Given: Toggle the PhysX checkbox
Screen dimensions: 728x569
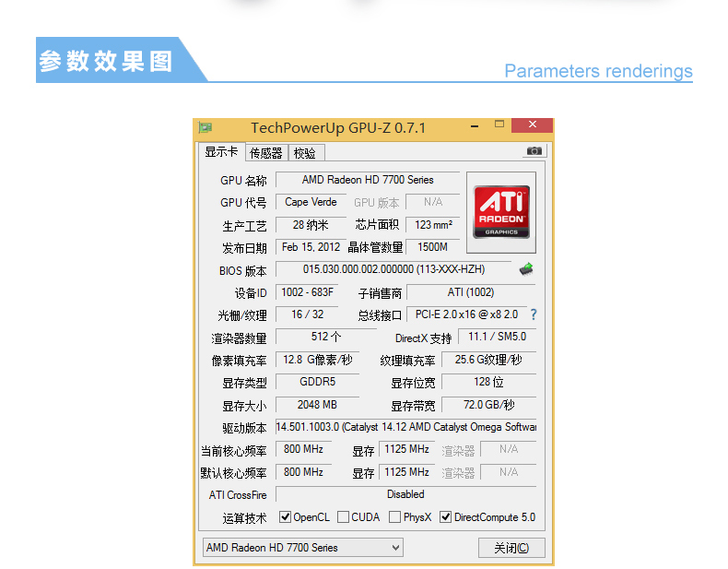Looking at the screenshot, I should 394,517.
